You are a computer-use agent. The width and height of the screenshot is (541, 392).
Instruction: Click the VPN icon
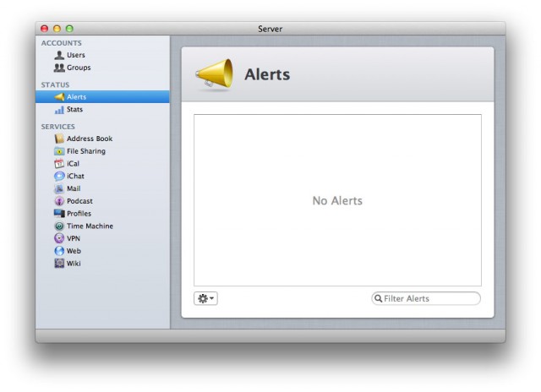click(59, 238)
